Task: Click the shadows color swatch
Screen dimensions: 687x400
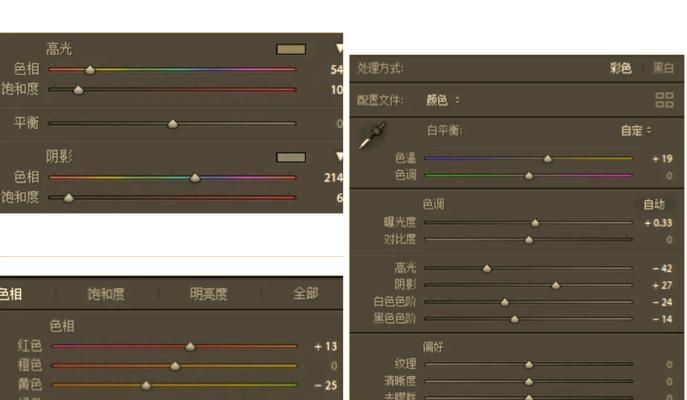Action: pyautogui.click(x=291, y=157)
